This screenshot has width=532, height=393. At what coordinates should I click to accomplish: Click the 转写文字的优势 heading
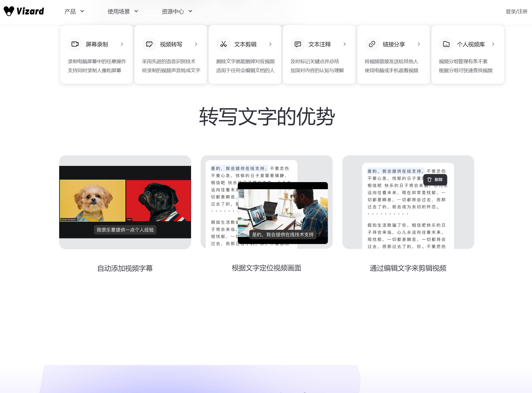pyautogui.click(x=267, y=116)
